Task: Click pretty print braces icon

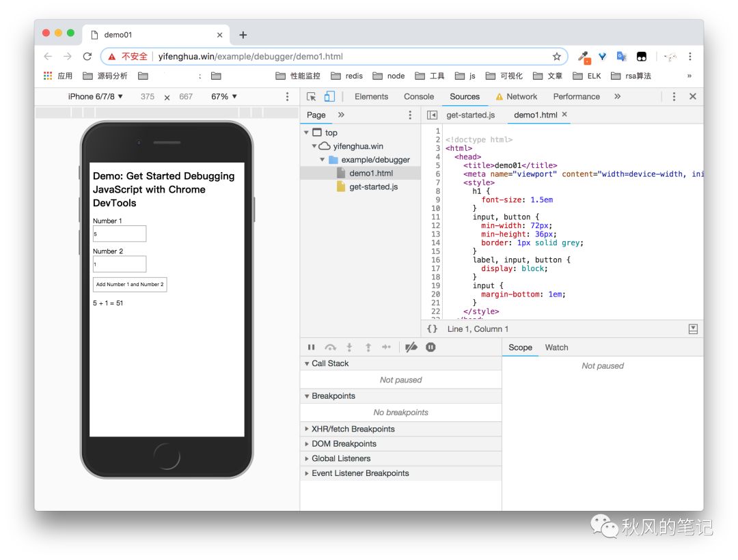Action: [432, 329]
